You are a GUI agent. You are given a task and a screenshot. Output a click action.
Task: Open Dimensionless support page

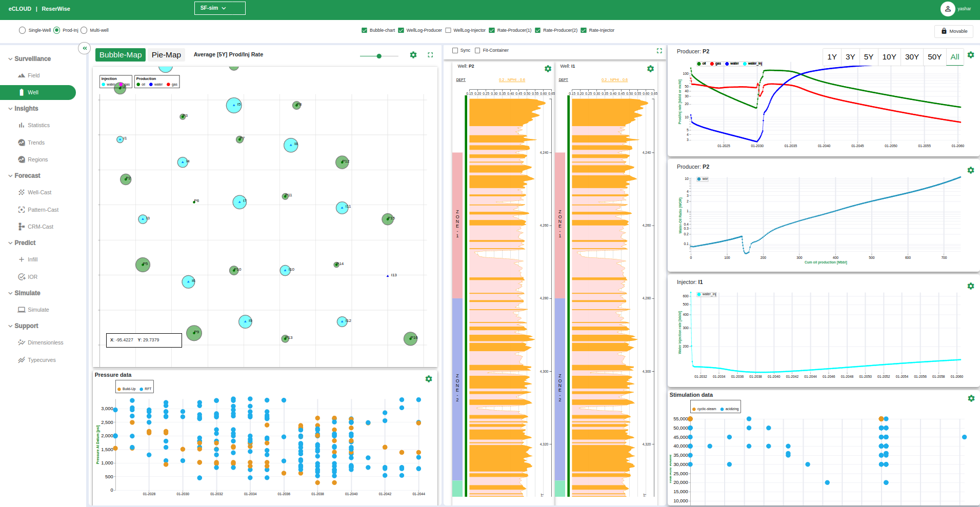[41, 342]
